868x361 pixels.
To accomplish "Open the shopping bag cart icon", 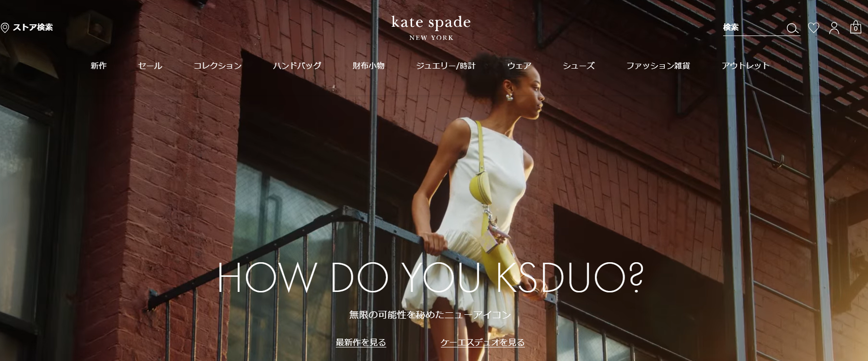I will tap(855, 27).
